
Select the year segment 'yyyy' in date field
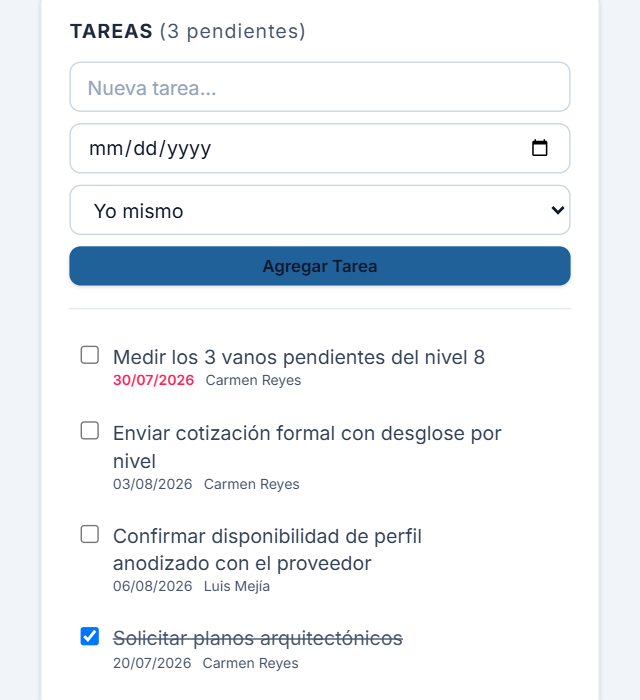[x=189, y=149]
